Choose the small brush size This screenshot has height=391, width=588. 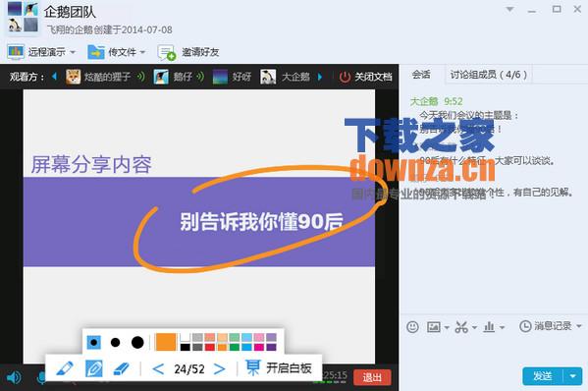(94, 342)
